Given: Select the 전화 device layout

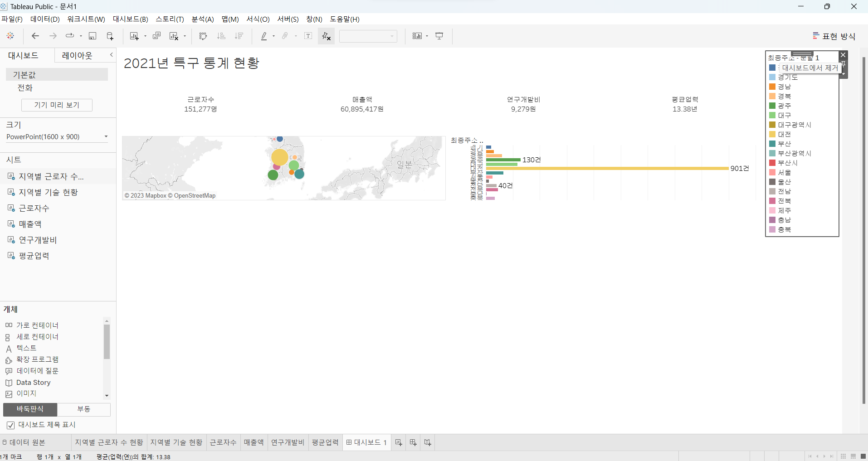Looking at the screenshot, I should coord(25,88).
